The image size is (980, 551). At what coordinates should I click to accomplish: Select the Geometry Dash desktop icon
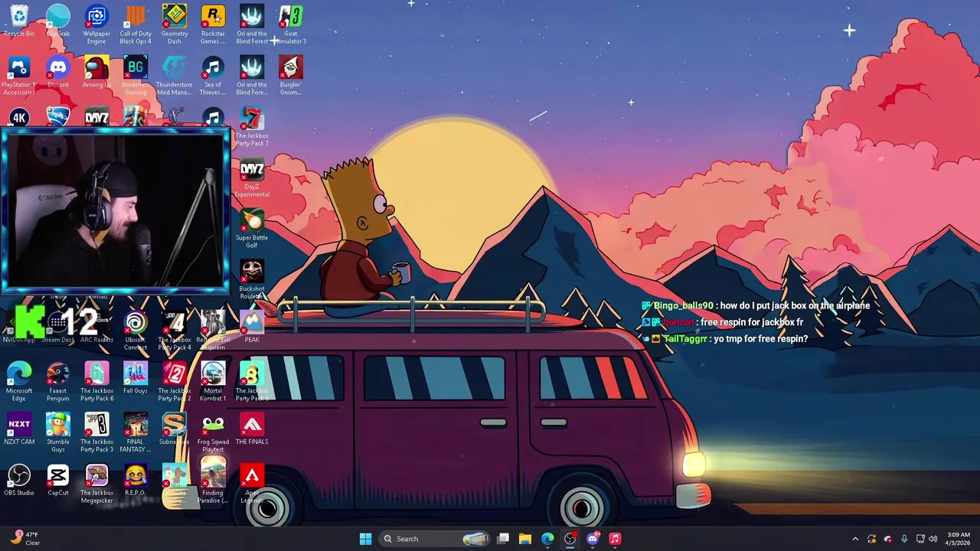(174, 24)
